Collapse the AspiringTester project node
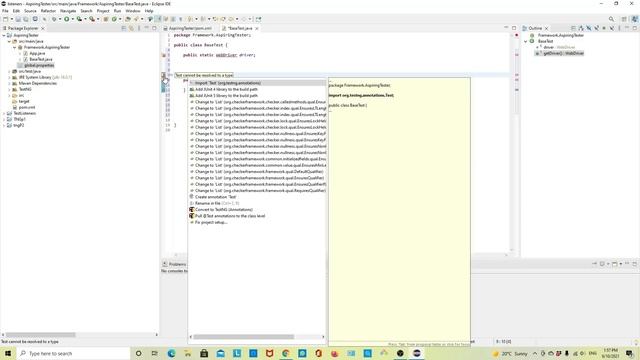 (4, 36)
